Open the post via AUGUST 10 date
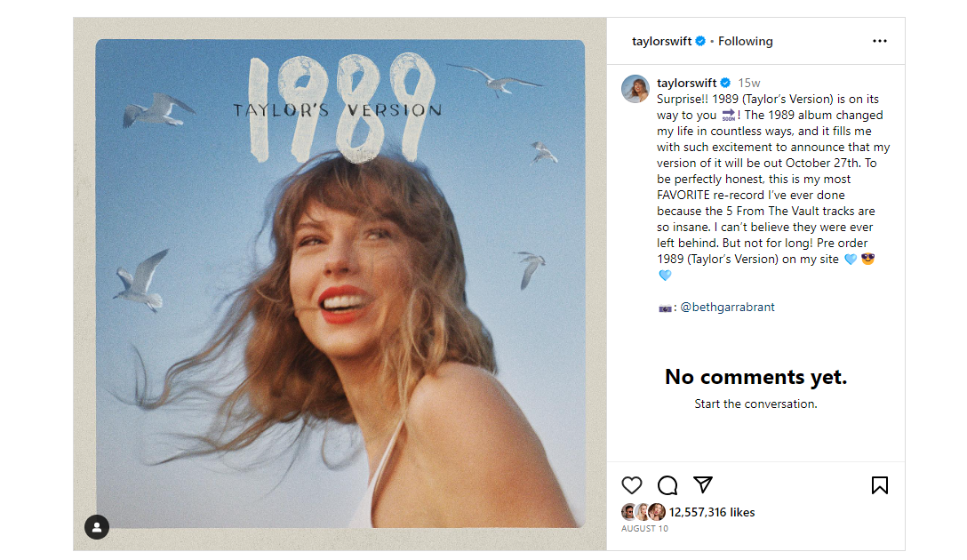 click(644, 528)
